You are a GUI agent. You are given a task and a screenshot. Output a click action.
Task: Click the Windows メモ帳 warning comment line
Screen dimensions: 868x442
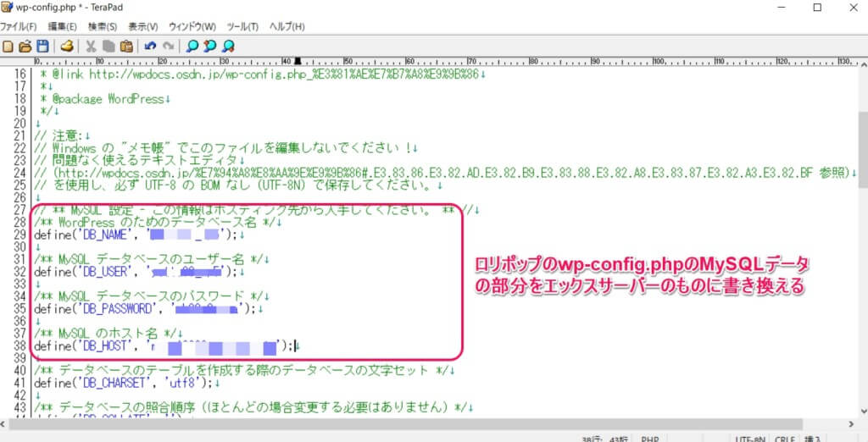pos(225,148)
